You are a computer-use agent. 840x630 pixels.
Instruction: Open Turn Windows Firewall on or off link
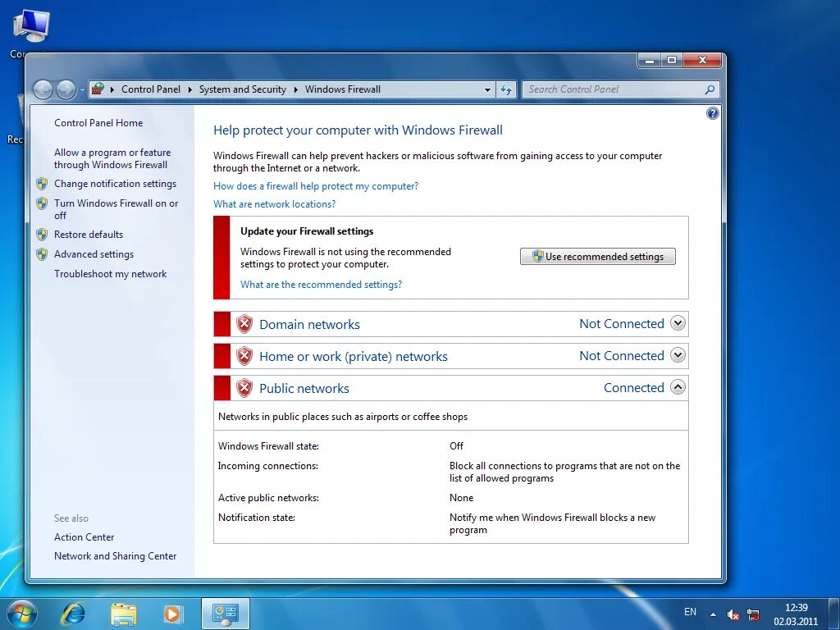click(116, 209)
